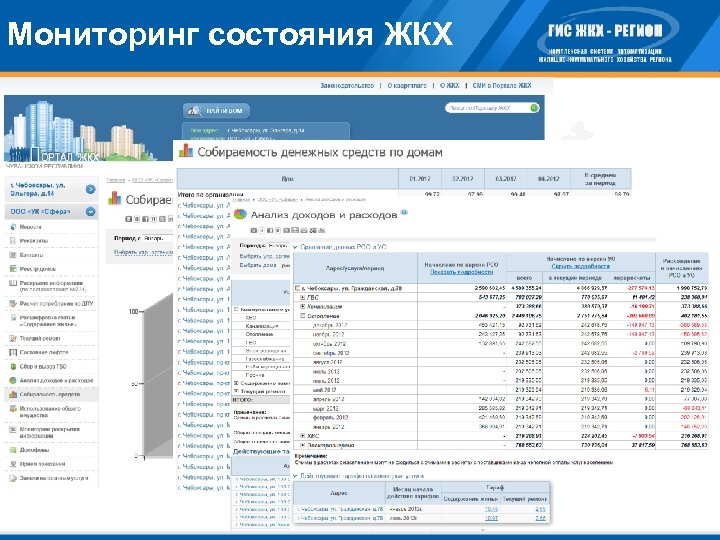Open the Текущий ремонт sidebar icon

tap(13, 338)
